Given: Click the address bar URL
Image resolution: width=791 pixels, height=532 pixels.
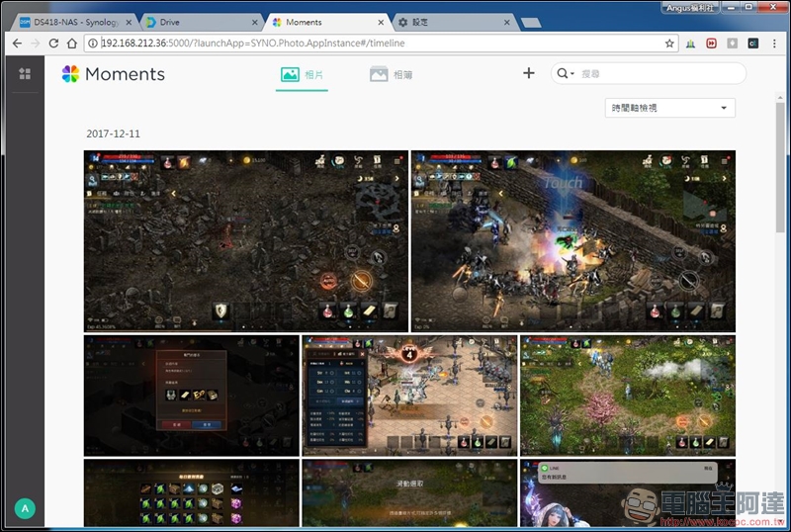Looking at the screenshot, I should (x=253, y=44).
